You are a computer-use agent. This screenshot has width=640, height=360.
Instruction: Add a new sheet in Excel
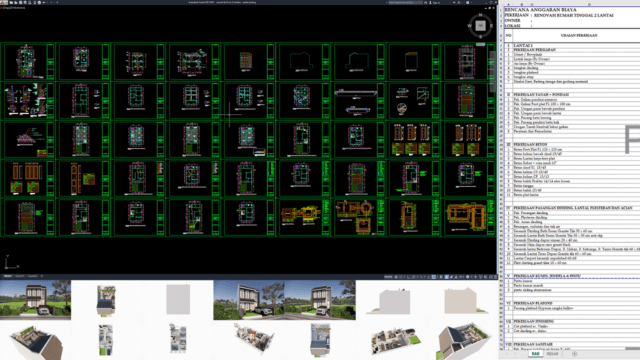[575, 353]
